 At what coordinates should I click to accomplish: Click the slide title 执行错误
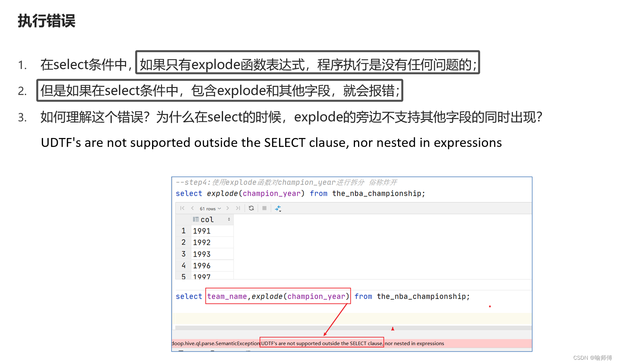point(47,21)
